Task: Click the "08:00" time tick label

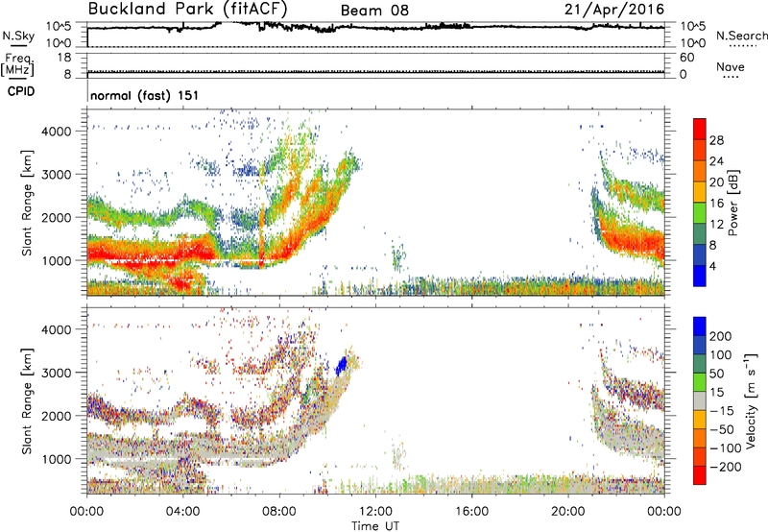Action: click(x=278, y=512)
